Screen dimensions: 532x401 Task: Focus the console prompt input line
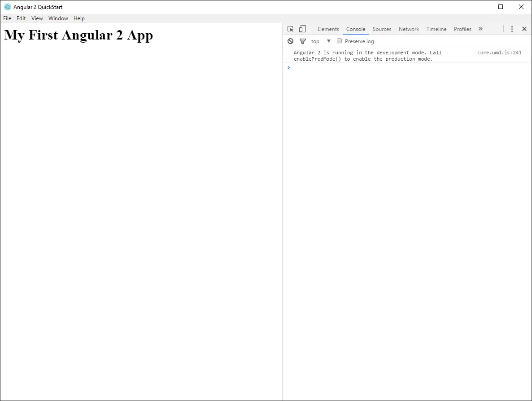pyautogui.click(x=407, y=67)
